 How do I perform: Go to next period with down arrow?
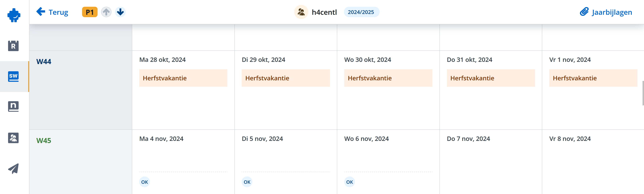pos(120,12)
